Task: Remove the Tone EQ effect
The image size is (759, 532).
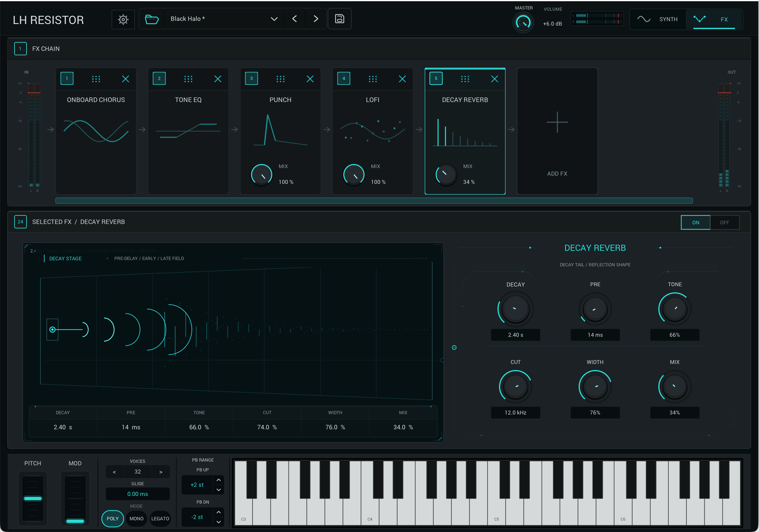Action: 217,79
